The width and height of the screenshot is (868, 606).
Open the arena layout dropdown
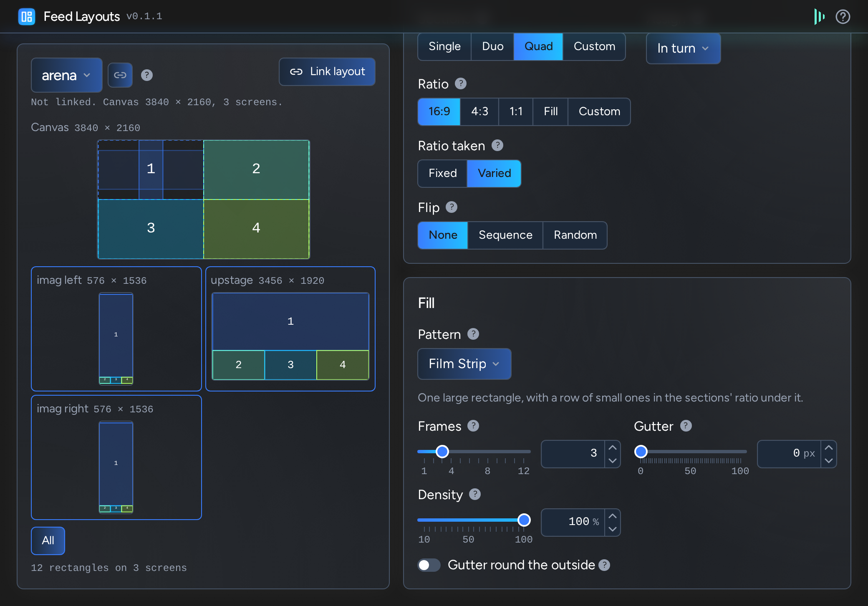[67, 75]
